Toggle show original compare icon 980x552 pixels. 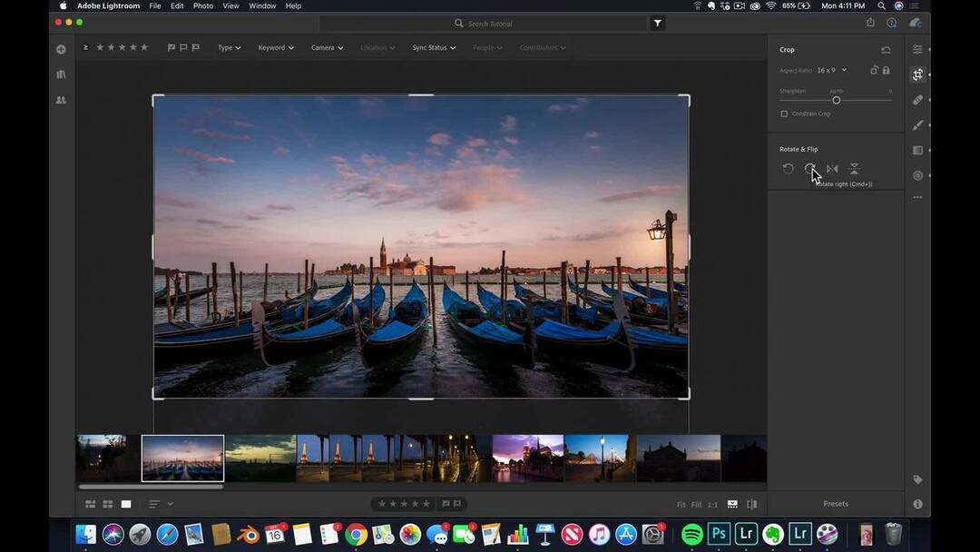752,504
